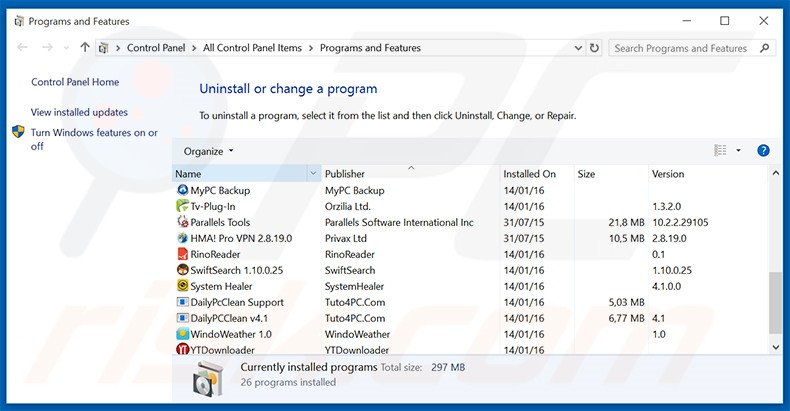The height and width of the screenshot is (411, 790).
Task: Click the WindoWeather publisher cell
Action: [x=357, y=334]
